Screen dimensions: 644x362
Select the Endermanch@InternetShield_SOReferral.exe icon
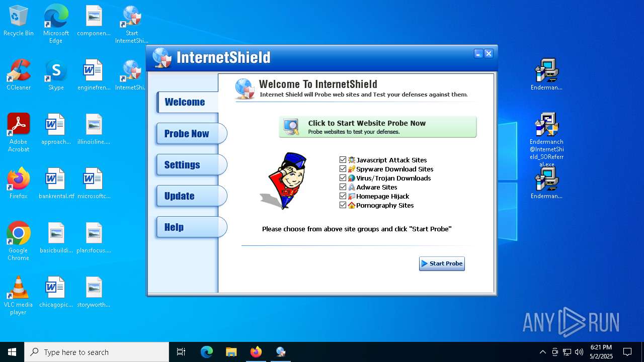[546, 140]
